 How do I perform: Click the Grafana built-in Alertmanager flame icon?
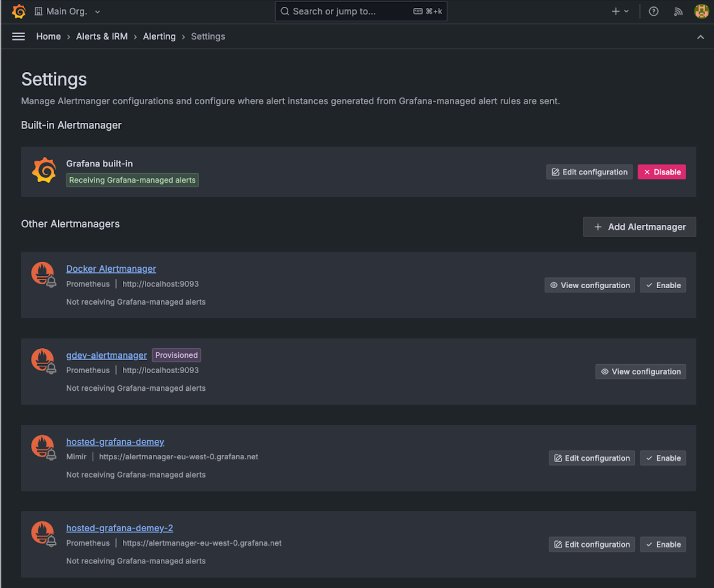coord(44,170)
